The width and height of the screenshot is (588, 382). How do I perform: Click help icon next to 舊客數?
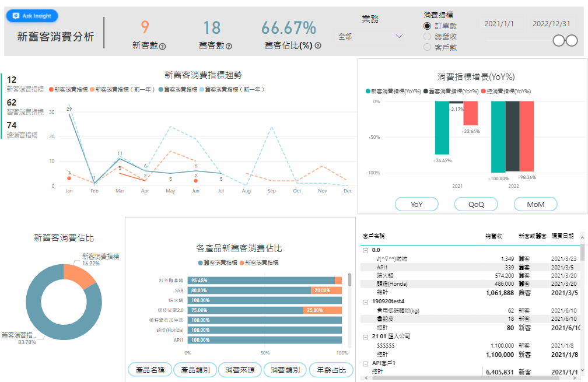coord(229,46)
